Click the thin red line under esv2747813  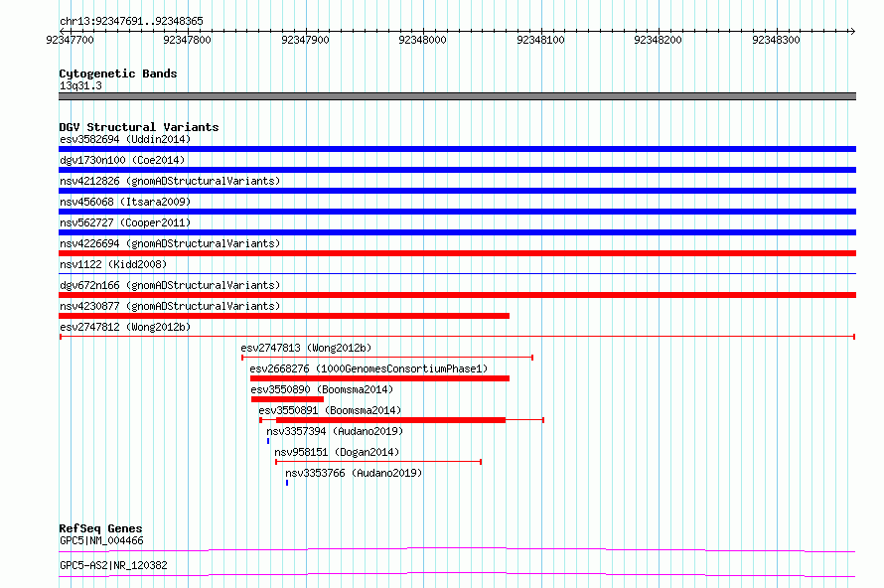pos(387,358)
